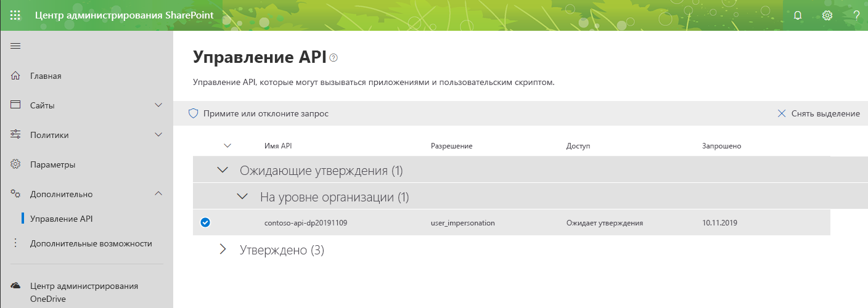Image resolution: width=868 pixels, height=308 pixels.
Task: Click the chevron in the table header
Action: click(x=227, y=146)
